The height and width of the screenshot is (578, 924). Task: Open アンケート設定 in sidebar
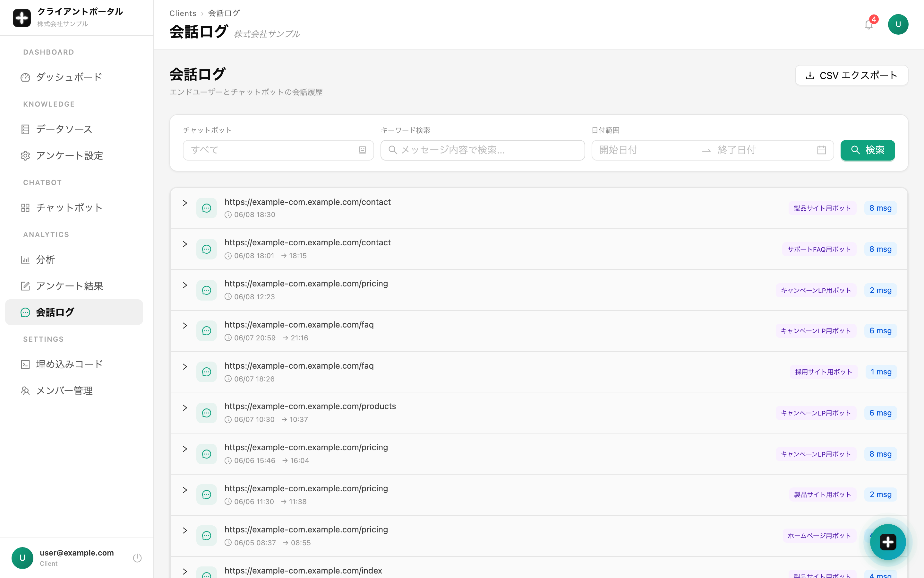point(74,156)
